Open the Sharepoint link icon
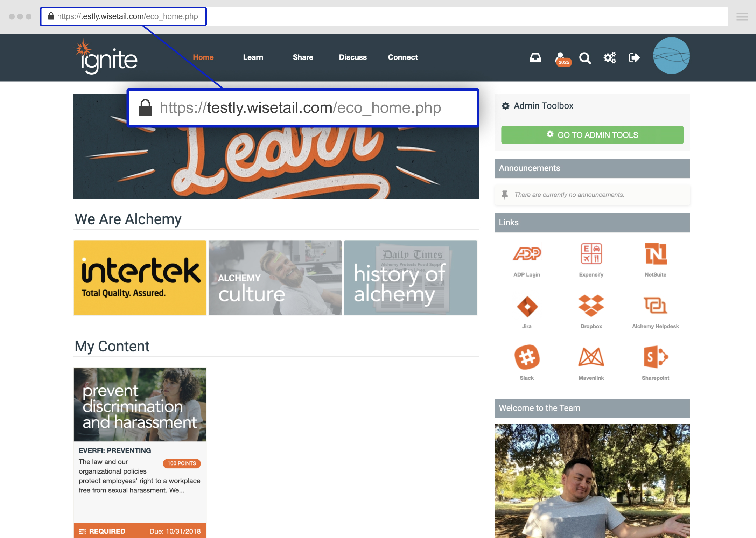 coord(656,357)
